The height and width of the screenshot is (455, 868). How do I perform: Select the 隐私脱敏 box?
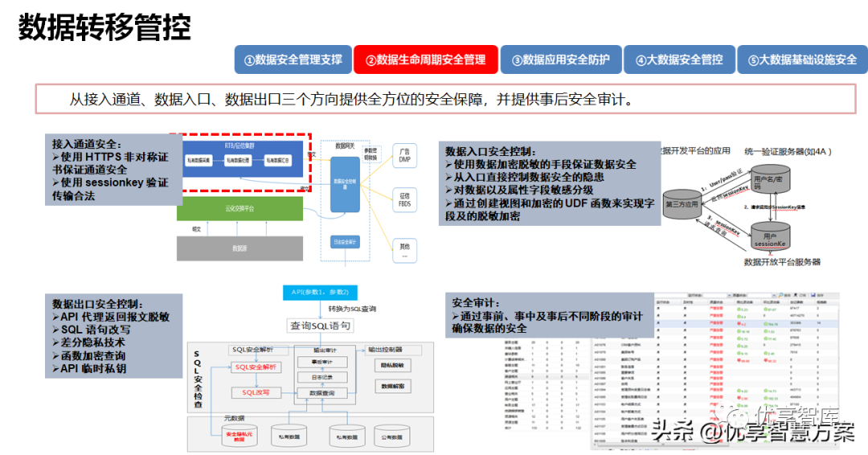[x=392, y=365]
